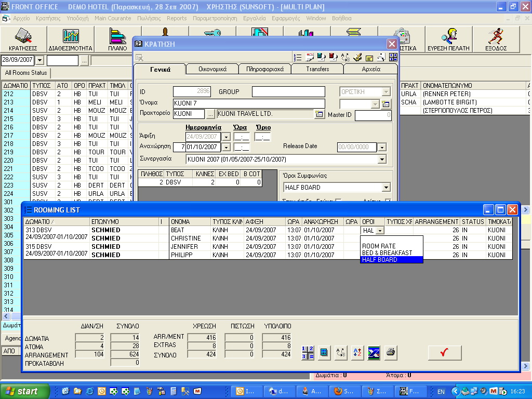Click the numbered calculator grid icon

(308, 353)
